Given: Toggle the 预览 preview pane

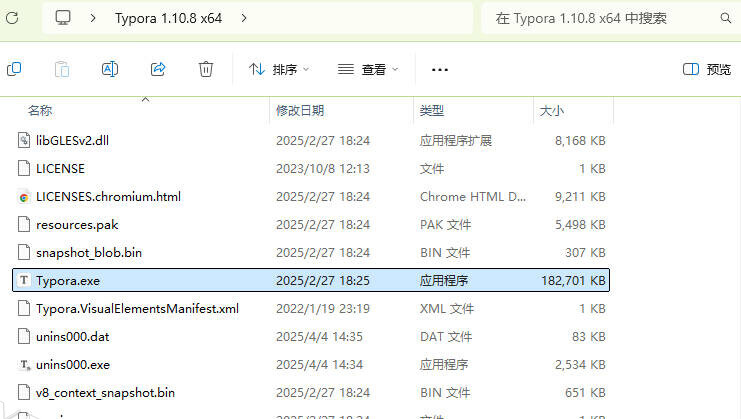Looking at the screenshot, I should pos(707,69).
